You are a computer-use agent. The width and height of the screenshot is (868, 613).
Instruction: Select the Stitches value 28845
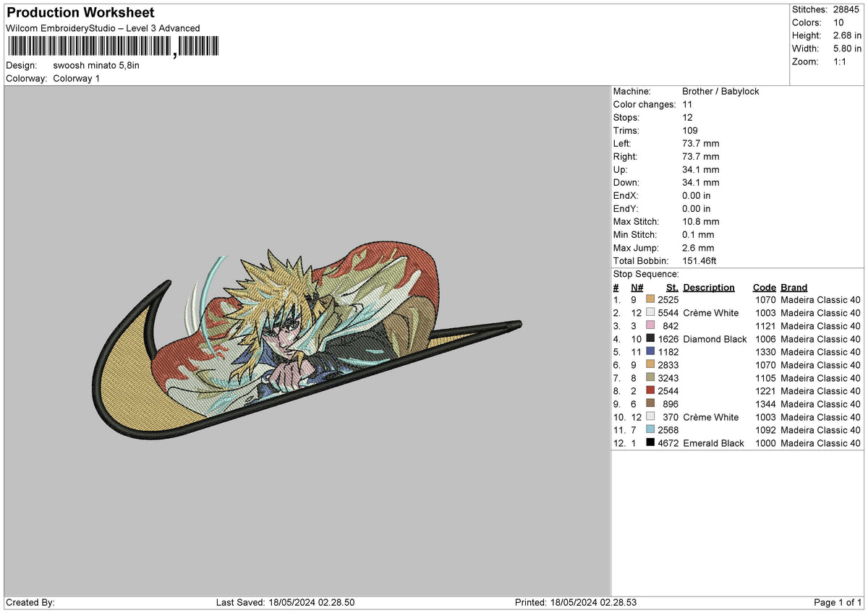click(846, 9)
